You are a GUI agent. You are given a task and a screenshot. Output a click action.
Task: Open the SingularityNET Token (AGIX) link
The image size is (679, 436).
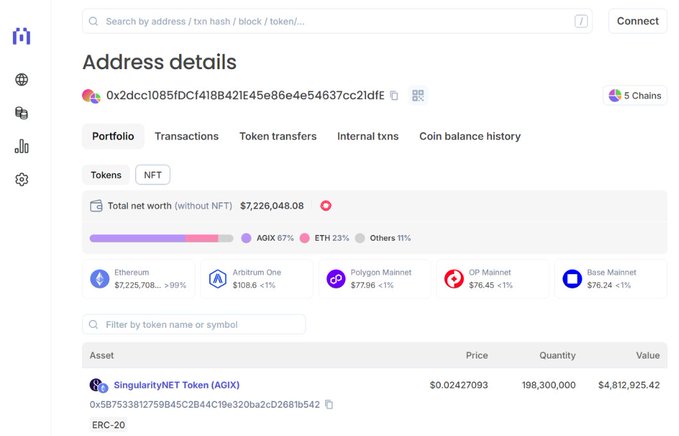coord(177,385)
